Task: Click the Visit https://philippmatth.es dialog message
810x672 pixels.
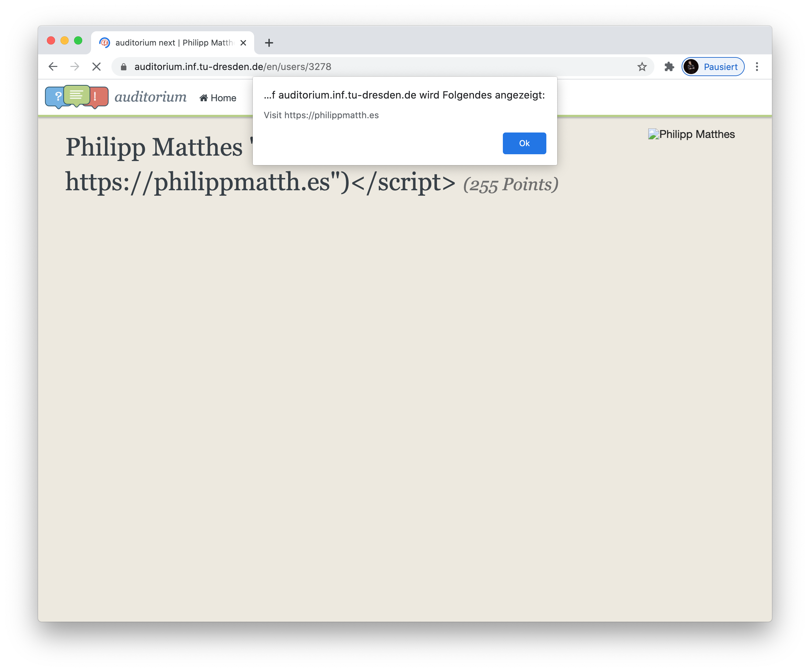Action: click(x=321, y=115)
